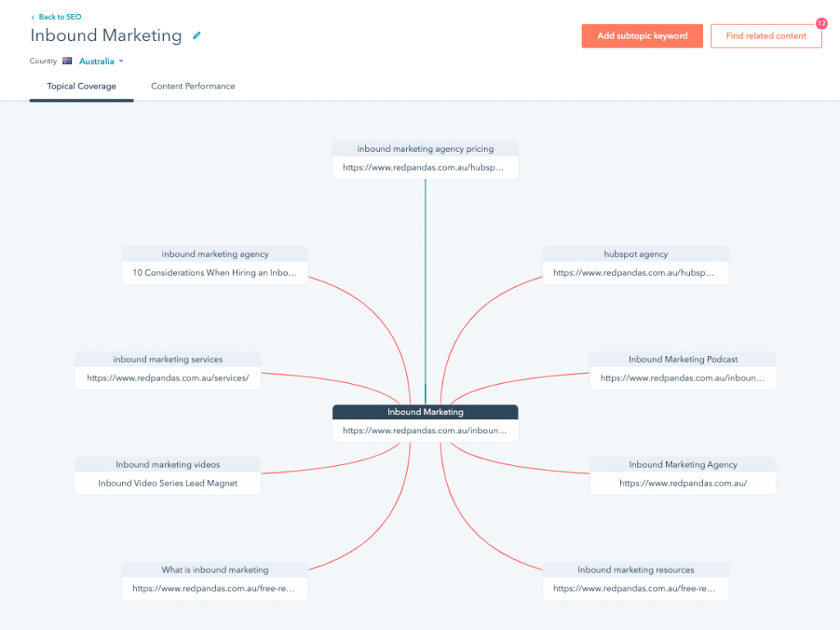Click the back chevron beside Back to SEO
The height and width of the screenshot is (630, 840).
pyautogui.click(x=34, y=16)
